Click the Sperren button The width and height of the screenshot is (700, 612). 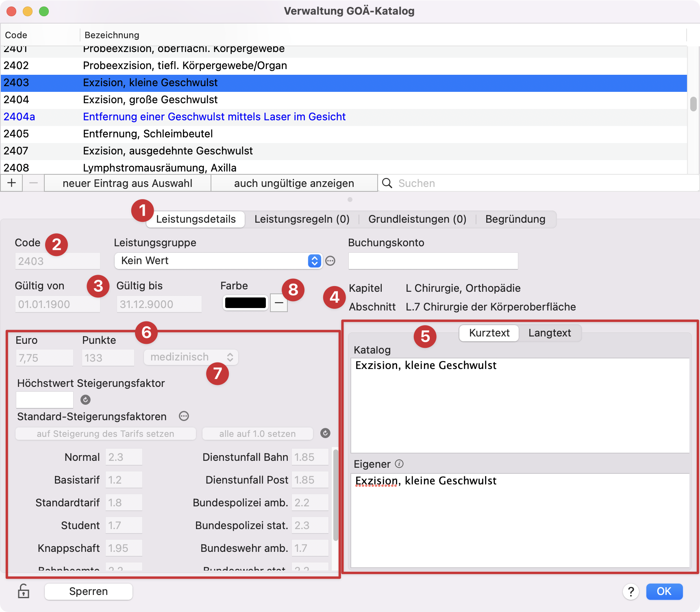pos(89,591)
